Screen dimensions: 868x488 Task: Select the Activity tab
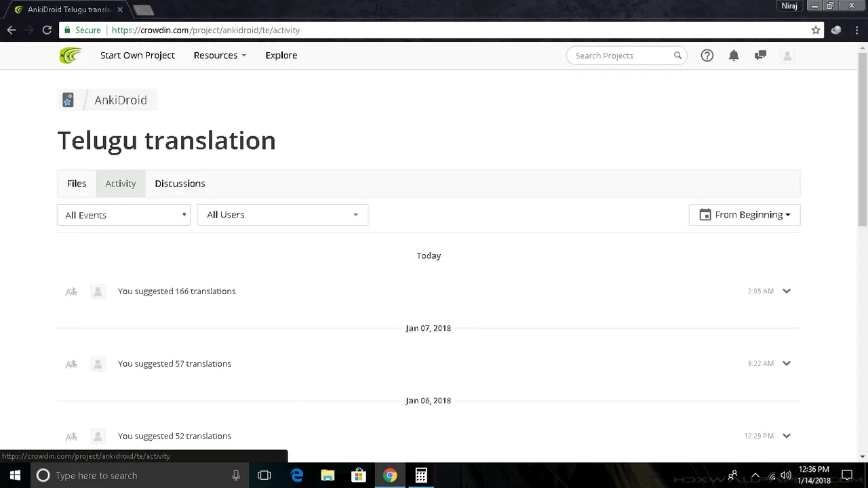click(x=121, y=184)
